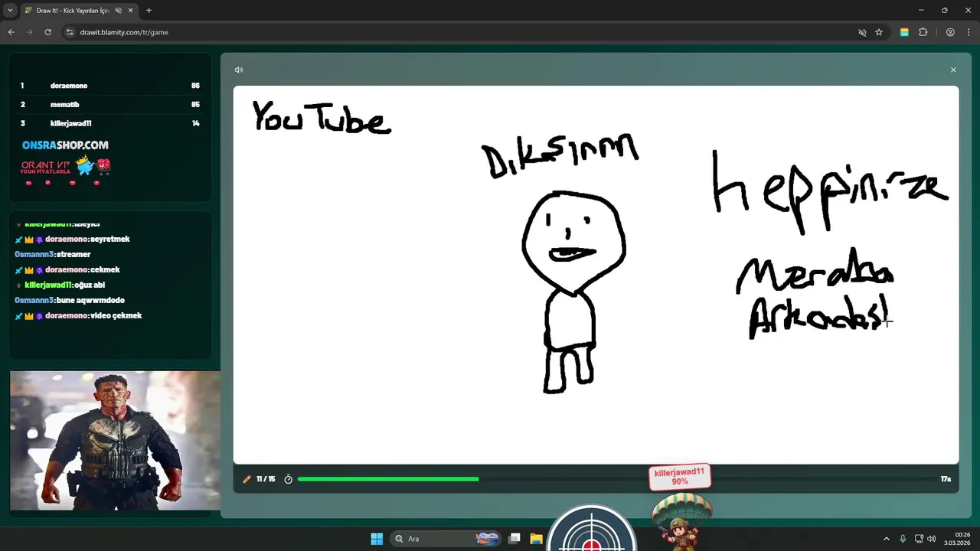Open the browser tab search dropdown

[x=10, y=10]
